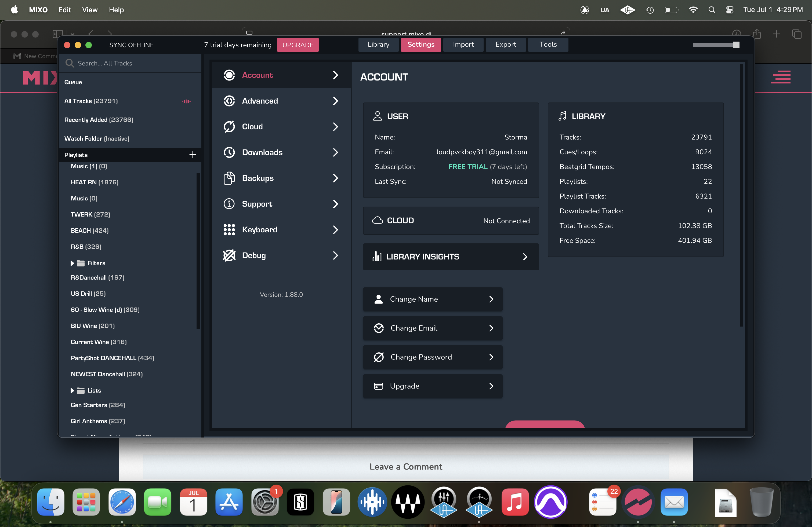Expand the Filters folder in playlists
812x527 pixels.
72,263
